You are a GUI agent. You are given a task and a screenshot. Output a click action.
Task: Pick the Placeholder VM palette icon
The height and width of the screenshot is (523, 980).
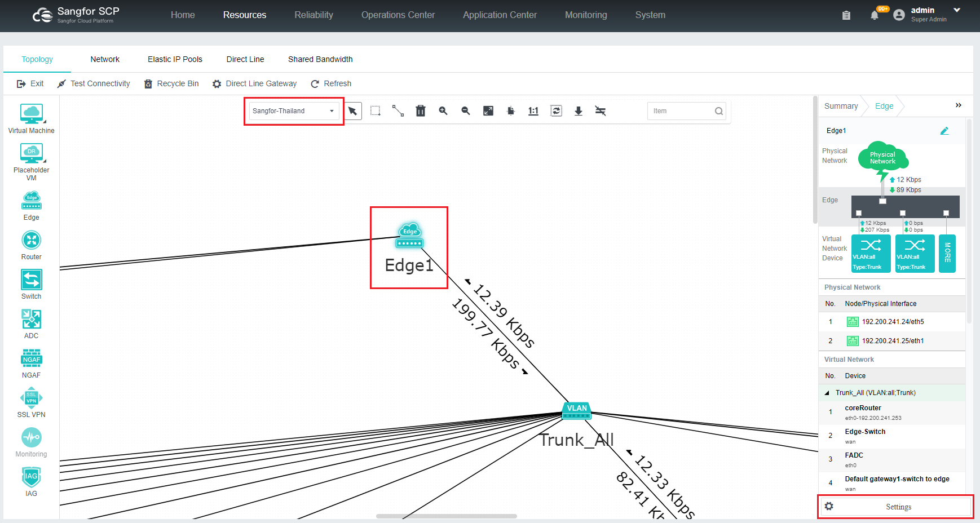click(x=32, y=153)
